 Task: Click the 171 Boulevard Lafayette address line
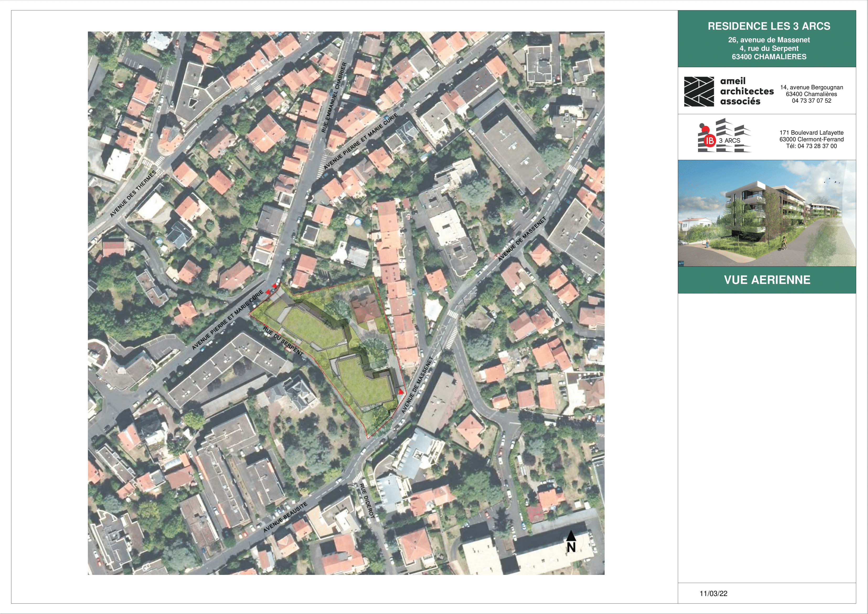point(811,132)
